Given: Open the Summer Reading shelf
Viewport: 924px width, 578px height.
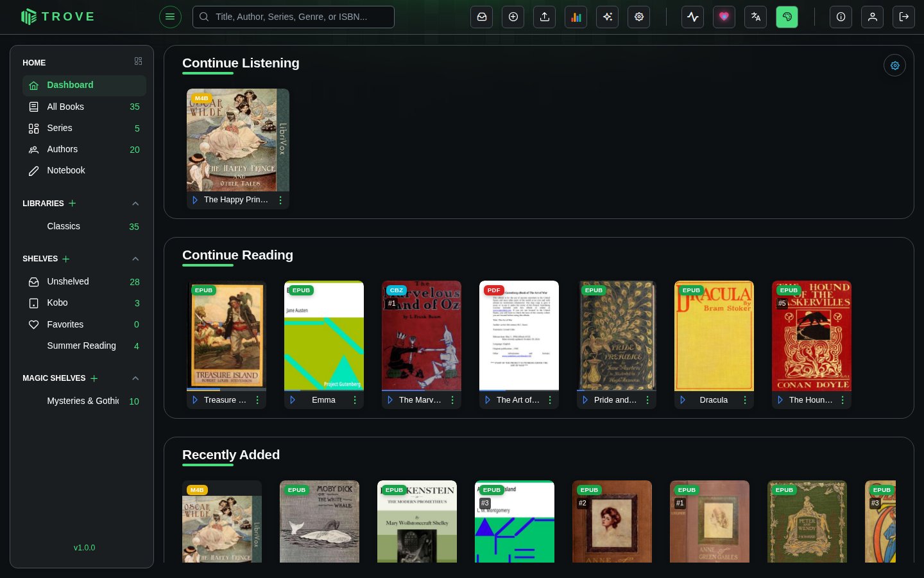Looking at the screenshot, I should [x=84, y=346].
